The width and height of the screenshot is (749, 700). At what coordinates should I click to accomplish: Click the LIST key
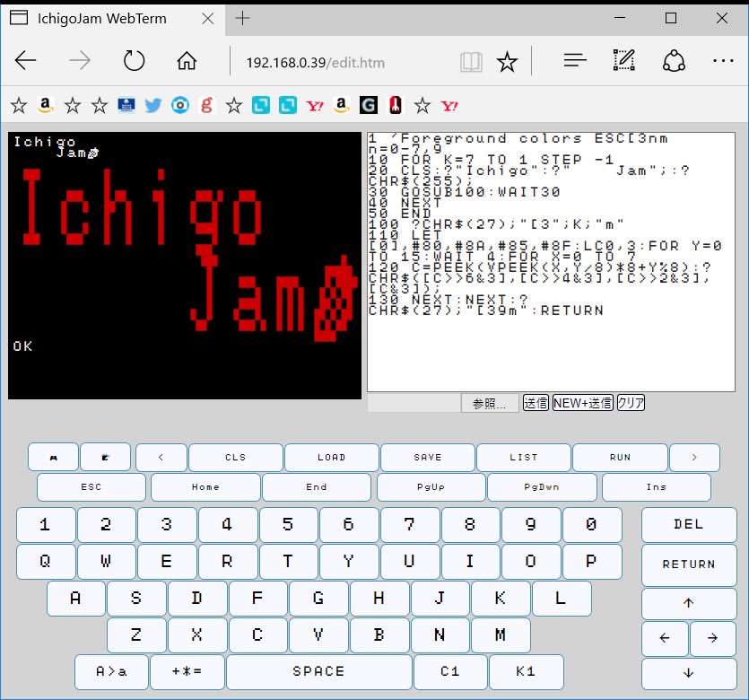(x=524, y=458)
